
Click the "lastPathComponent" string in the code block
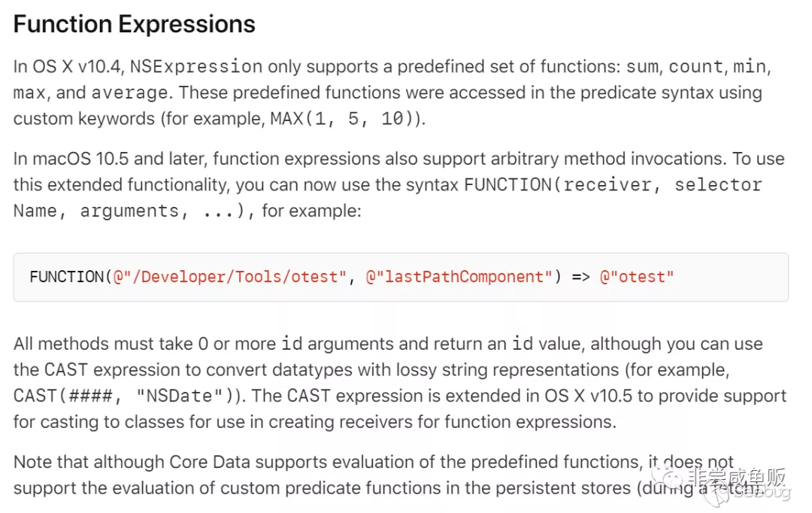pyautogui.click(x=460, y=277)
